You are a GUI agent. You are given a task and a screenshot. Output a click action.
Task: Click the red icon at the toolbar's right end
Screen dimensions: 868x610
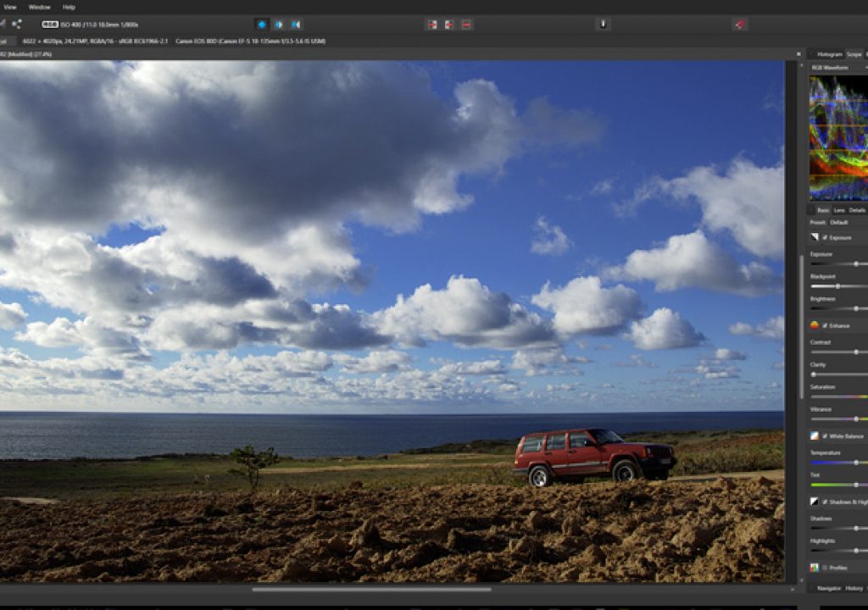tap(739, 25)
